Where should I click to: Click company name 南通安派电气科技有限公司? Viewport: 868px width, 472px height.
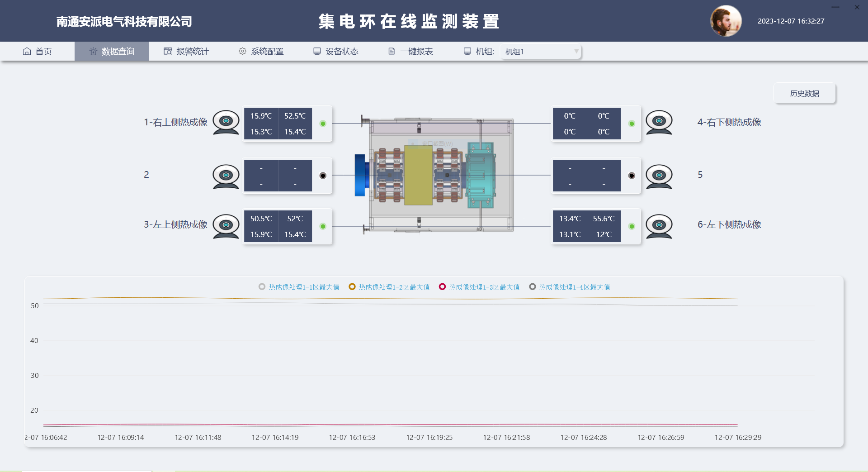click(x=124, y=21)
